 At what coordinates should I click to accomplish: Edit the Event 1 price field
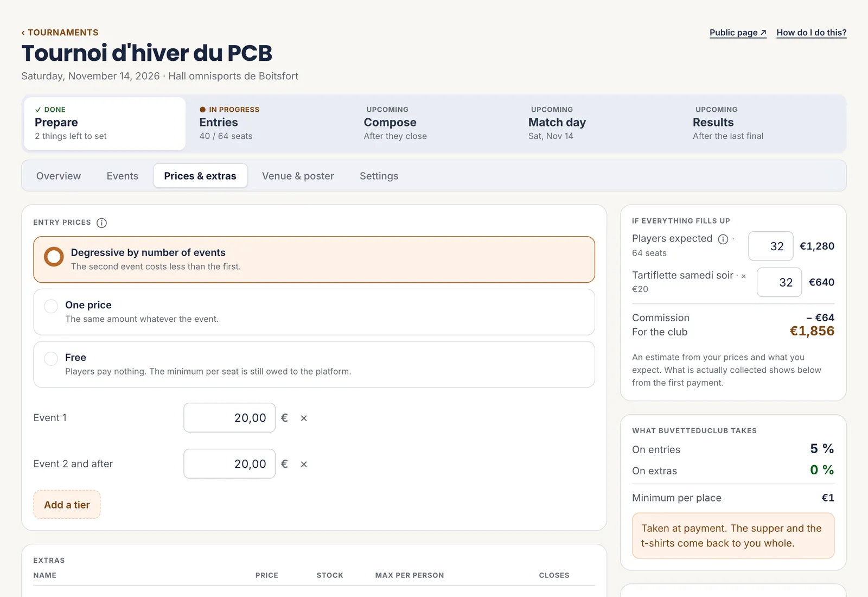click(x=229, y=418)
